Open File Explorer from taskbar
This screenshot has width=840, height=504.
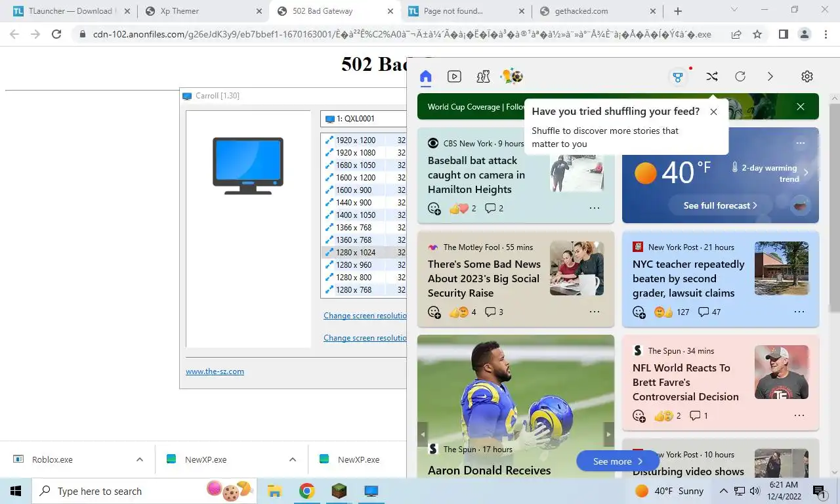point(274,491)
